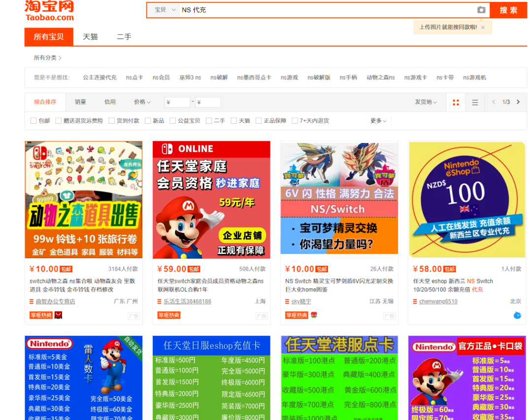Select the 所有宝贝 tab

[49, 36]
